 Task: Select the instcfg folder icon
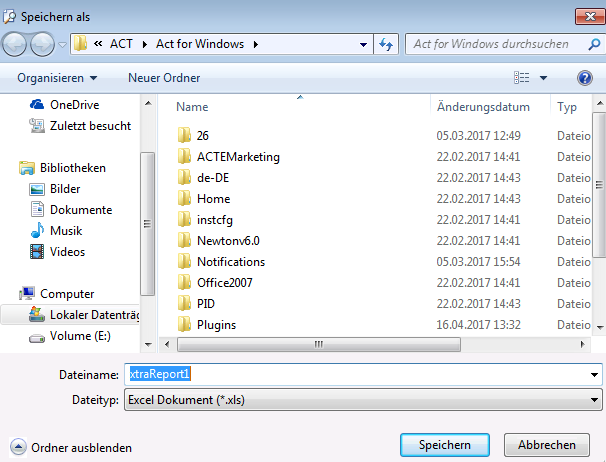tap(184, 220)
